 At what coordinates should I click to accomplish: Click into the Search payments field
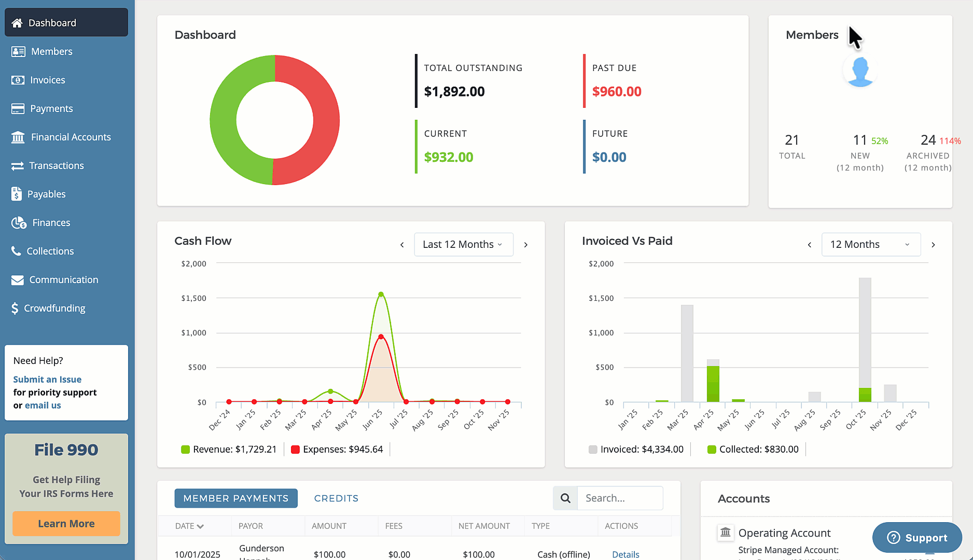(620, 498)
